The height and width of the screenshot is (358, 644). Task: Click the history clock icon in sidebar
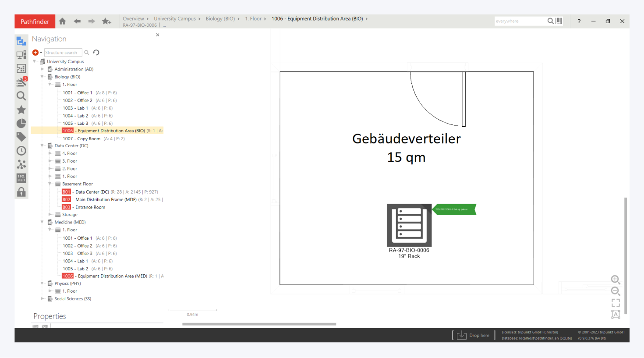pyautogui.click(x=21, y=151)
